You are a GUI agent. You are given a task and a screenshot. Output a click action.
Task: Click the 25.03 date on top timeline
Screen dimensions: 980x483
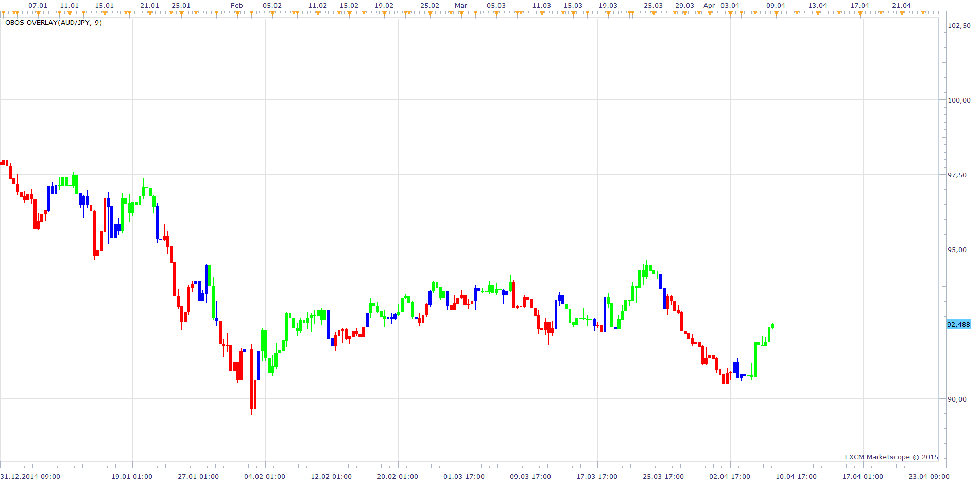coord(654,5)
